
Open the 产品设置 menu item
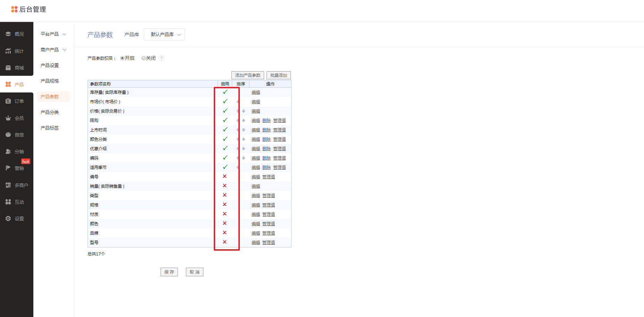coord(50,65)
